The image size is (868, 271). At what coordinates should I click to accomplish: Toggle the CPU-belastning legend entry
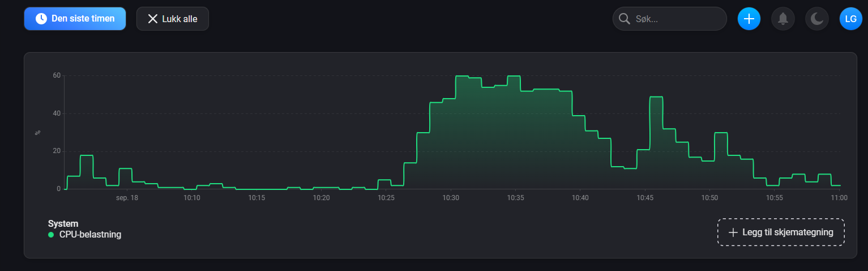85,234
